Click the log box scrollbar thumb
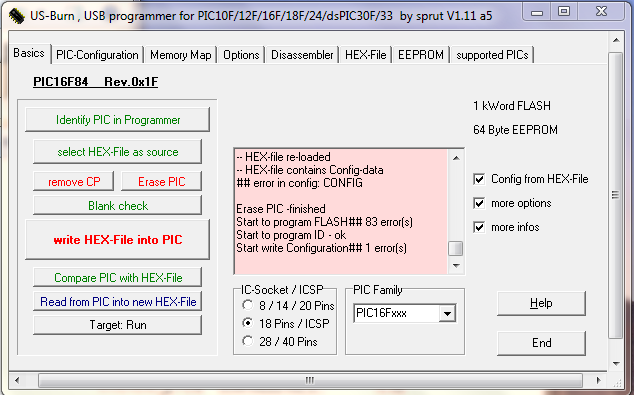634x395 pixels. [456, 249]
